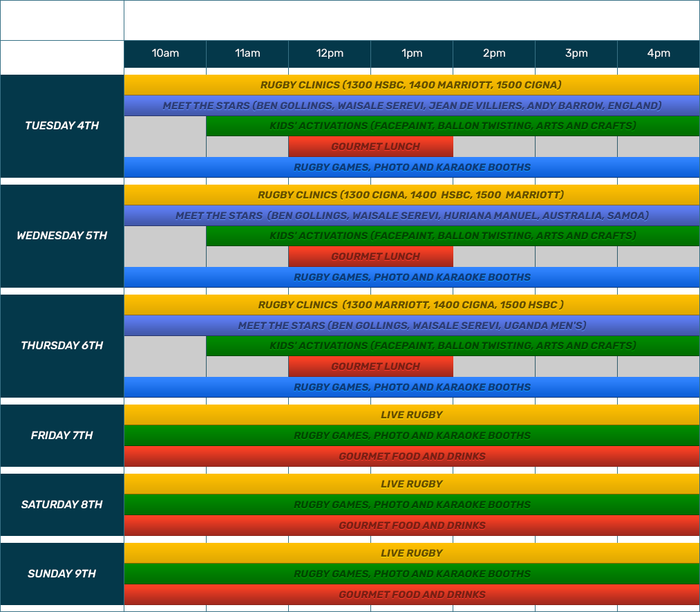This screenshot has width=700, height=612.
Task: Select the TUESDAY 4TH row label
Action: [x=62, y=126]
